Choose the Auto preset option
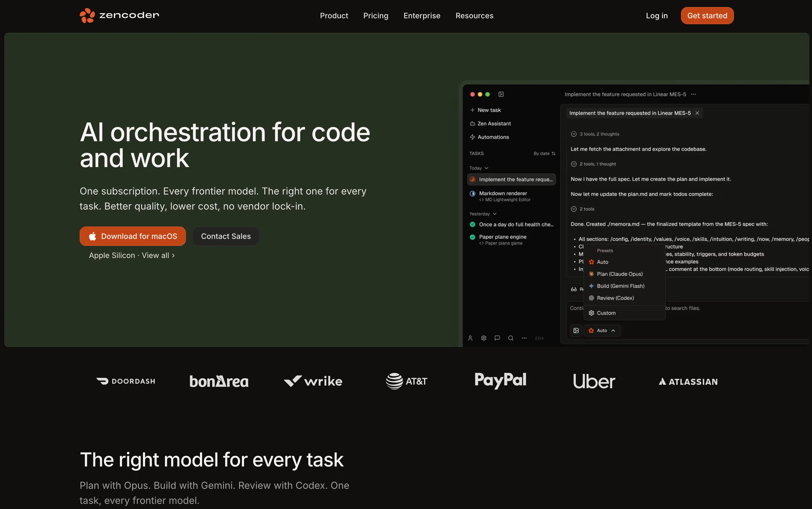 (624, 262)
